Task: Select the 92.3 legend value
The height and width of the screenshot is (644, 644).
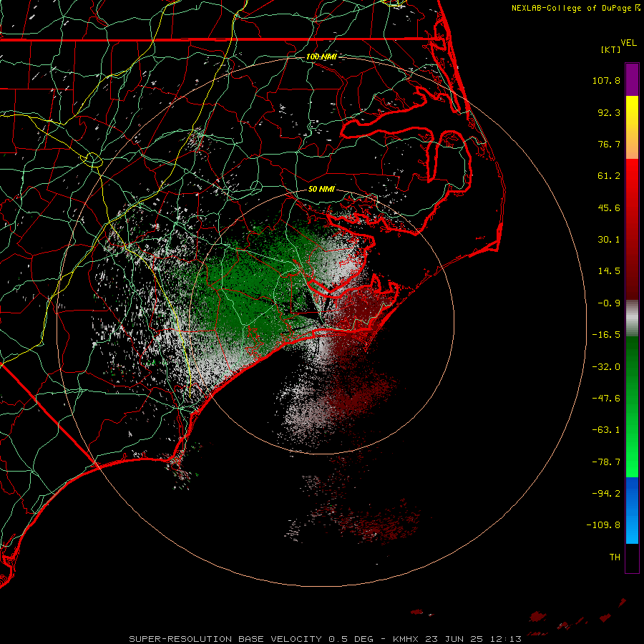Action: click(609, 112)
